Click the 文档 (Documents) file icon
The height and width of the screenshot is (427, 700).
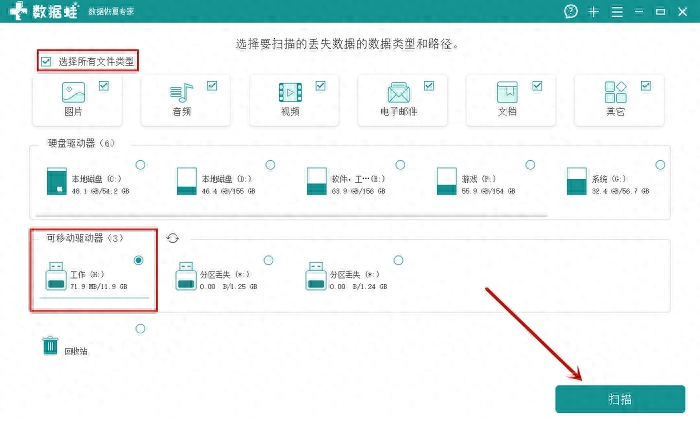click(x=507, y=93)
